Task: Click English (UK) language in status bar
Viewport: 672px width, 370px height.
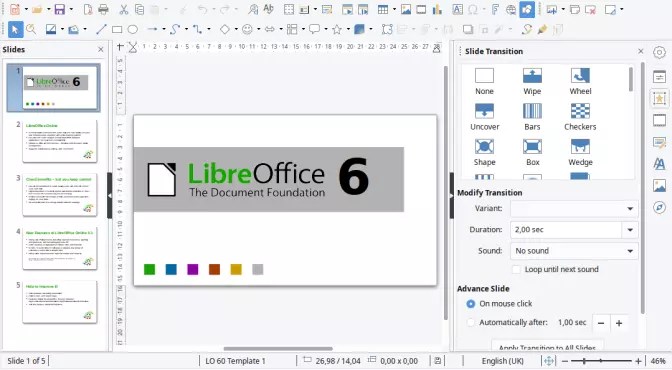Action: pos(502,361)
